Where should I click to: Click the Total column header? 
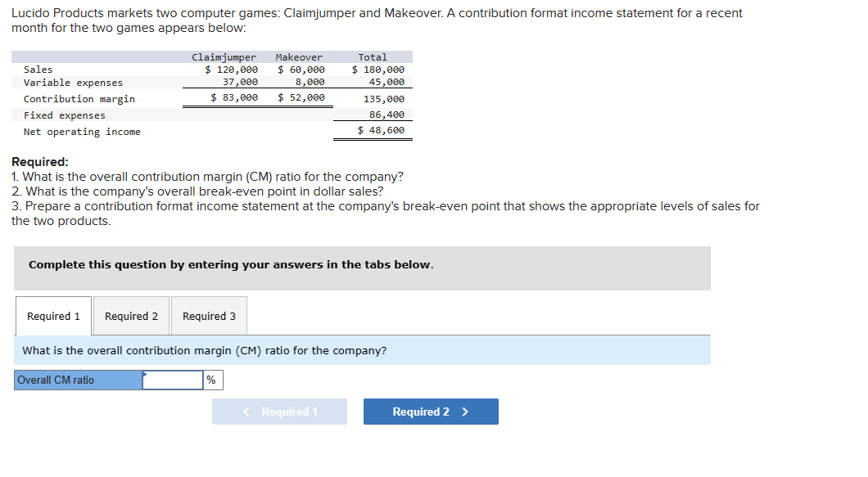373,57
